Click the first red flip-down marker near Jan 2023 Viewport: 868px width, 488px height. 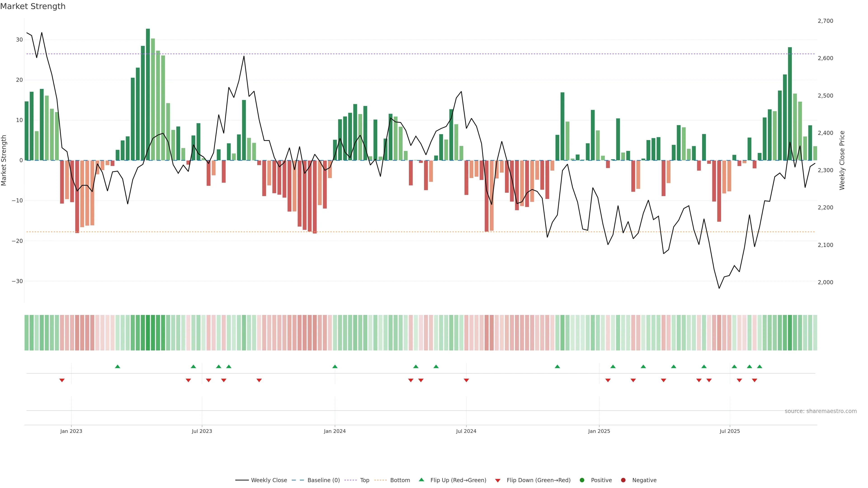tap(62, 380)
